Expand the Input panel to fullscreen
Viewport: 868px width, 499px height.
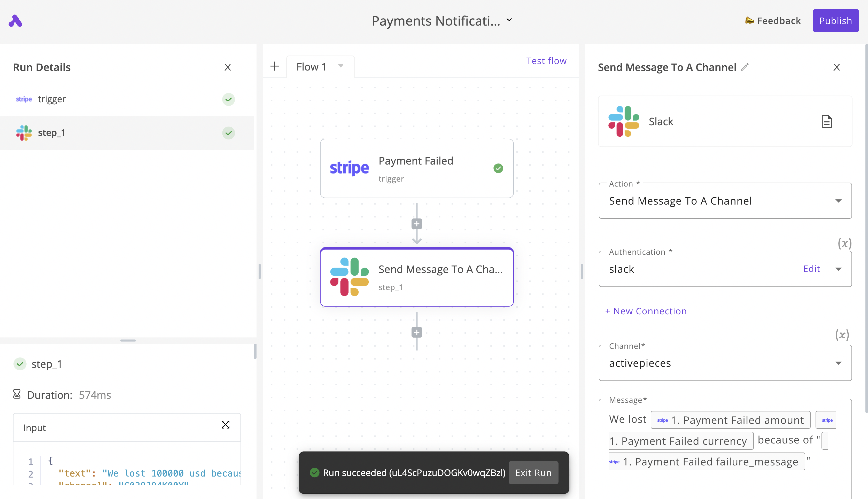point(226,425)
